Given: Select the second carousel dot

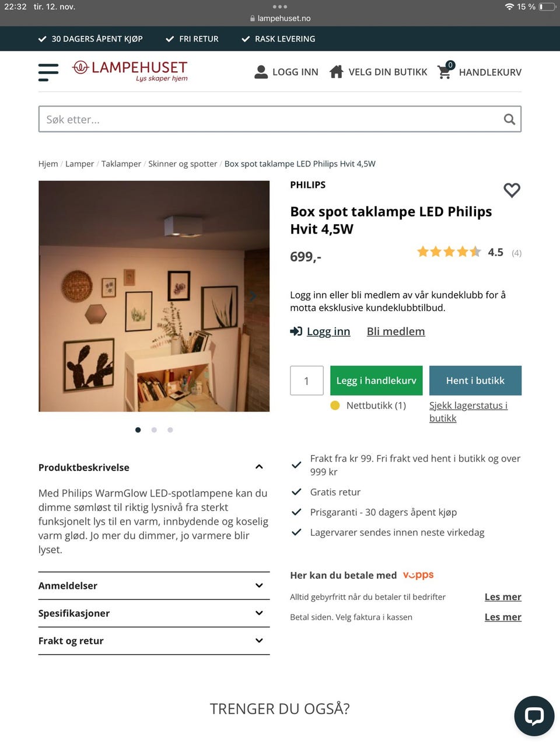Looking at the screenshot, I should (154, 430).
